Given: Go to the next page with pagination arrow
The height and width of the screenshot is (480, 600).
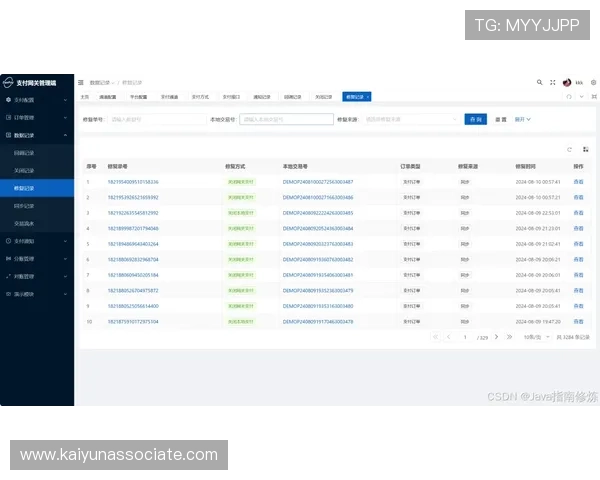Looking at the screenshot, I should tap(495, 337).
